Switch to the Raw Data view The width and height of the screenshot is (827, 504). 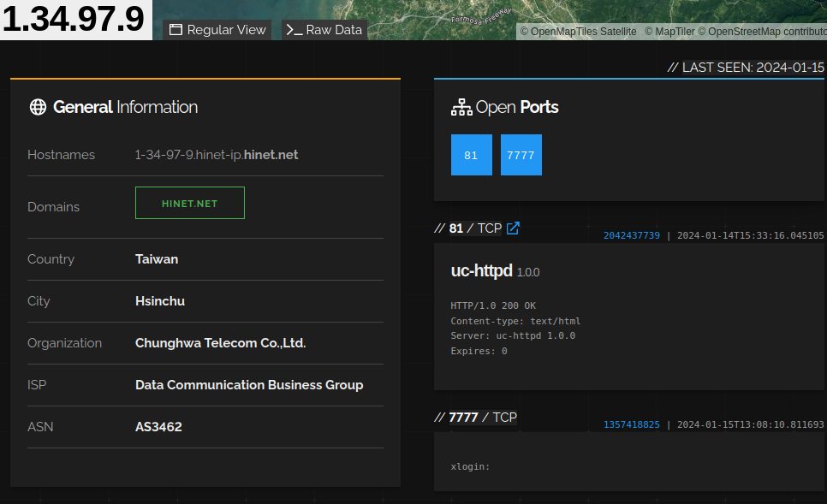pos(324,29)
